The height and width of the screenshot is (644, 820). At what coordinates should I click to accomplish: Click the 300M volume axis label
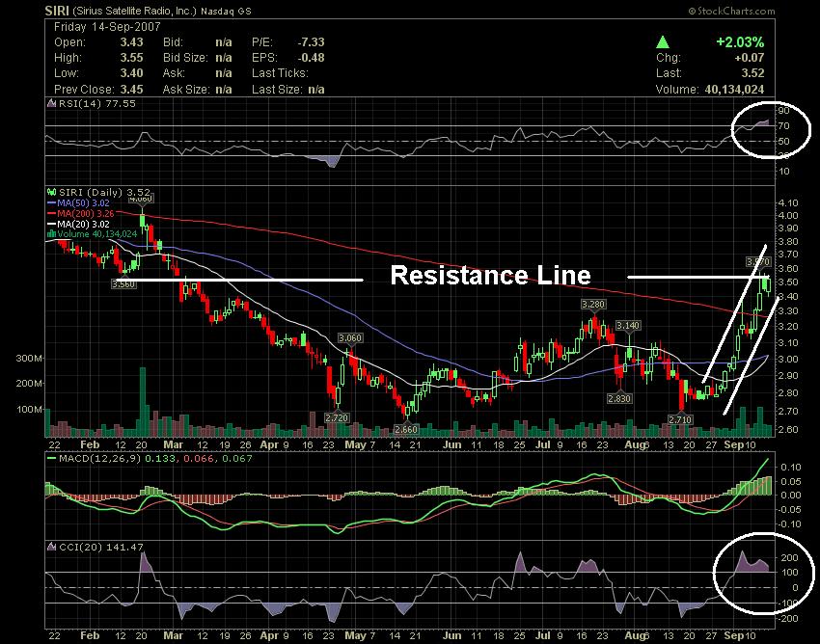pyautogui.click(x=28, y=358)
